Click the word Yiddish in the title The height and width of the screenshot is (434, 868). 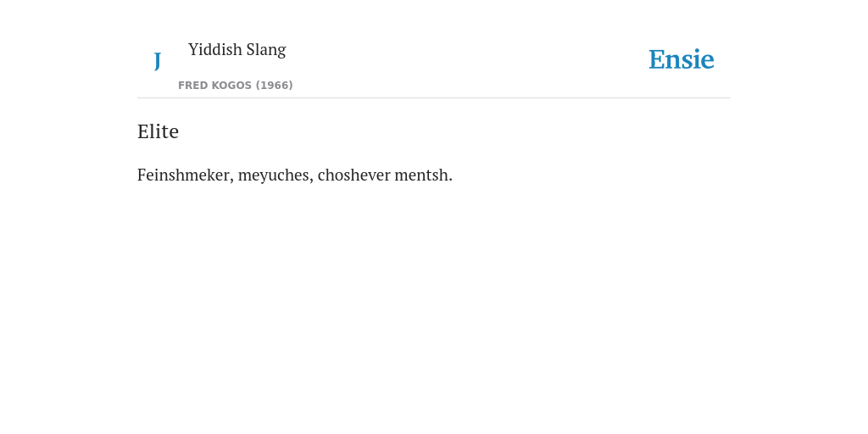214,49
